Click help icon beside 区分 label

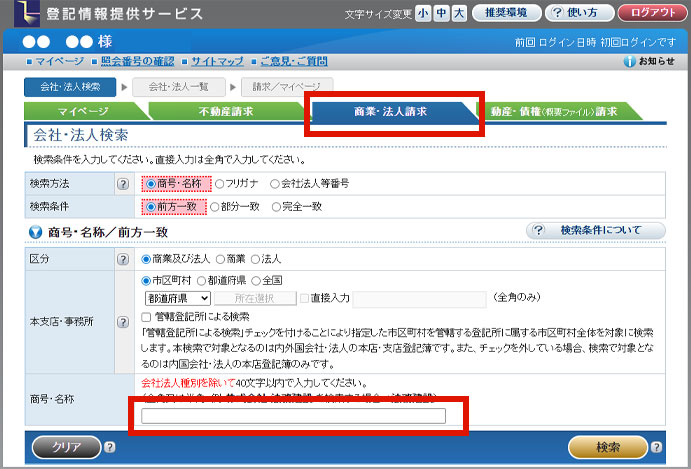(123, 259)
